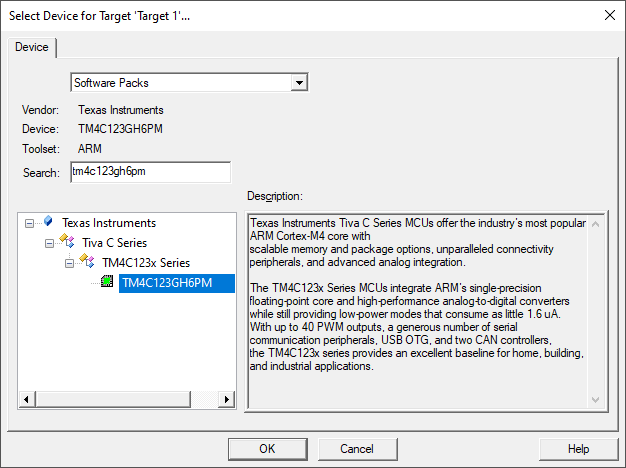
Task: Switch to the Device tab
Action: pos(32,47)
